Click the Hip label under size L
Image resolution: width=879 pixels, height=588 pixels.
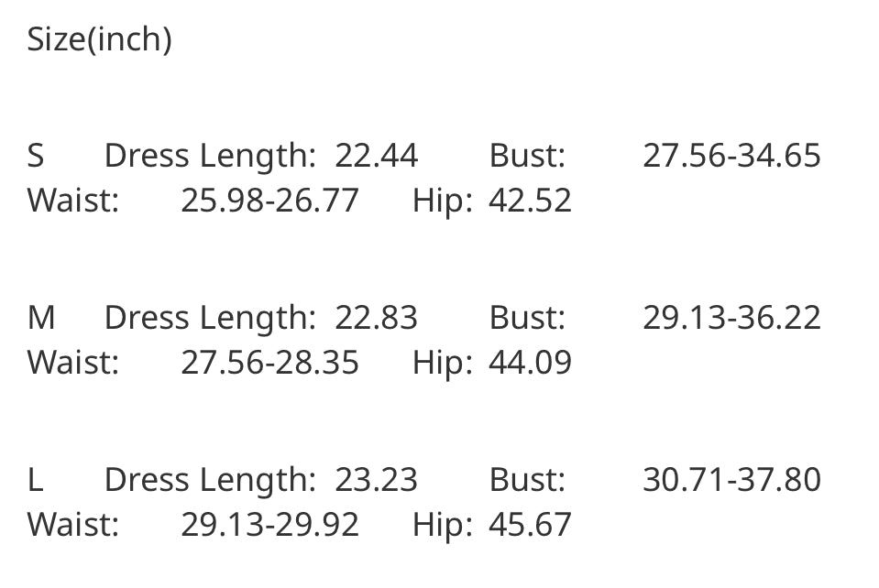(x=442, y=525)
